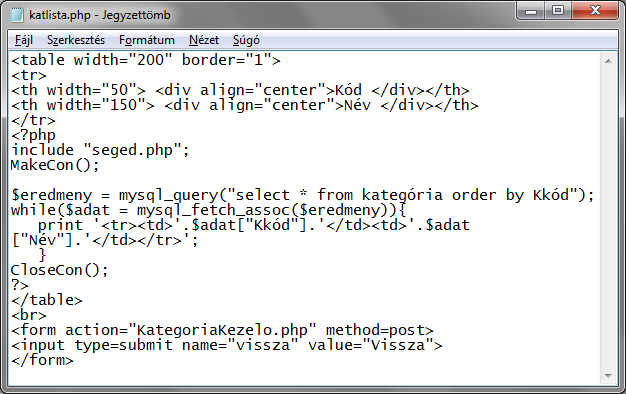Click the form action KategoriaKezelo.php line

click(222, 330)
